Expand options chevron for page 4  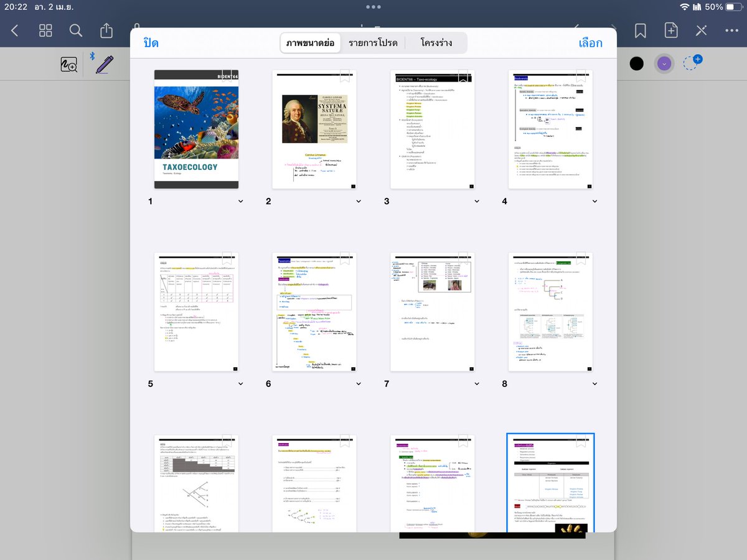click(595, 201)
